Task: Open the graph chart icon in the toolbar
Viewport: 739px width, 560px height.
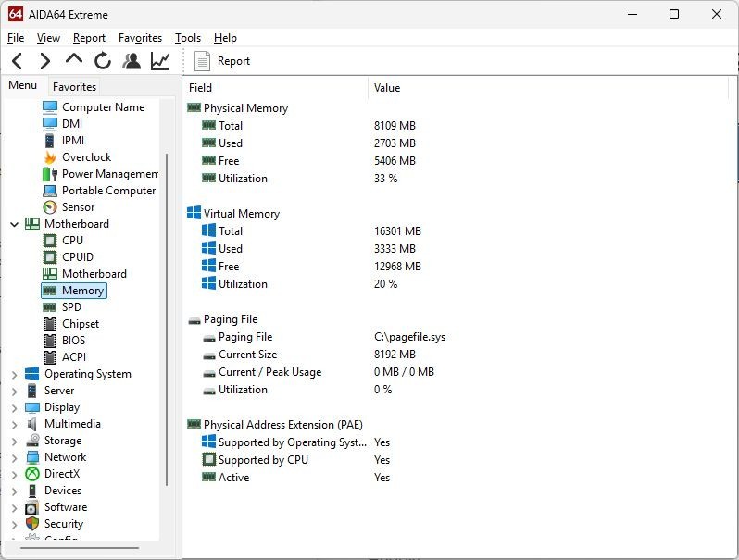Action: coord(160,61)
